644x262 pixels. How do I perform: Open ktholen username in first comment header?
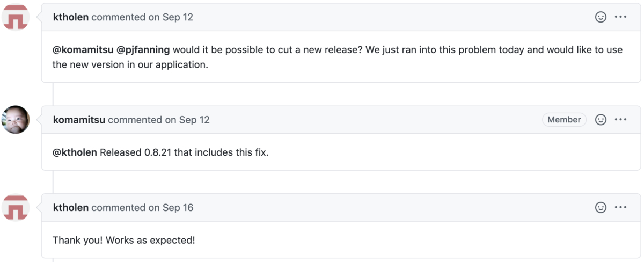71,17
